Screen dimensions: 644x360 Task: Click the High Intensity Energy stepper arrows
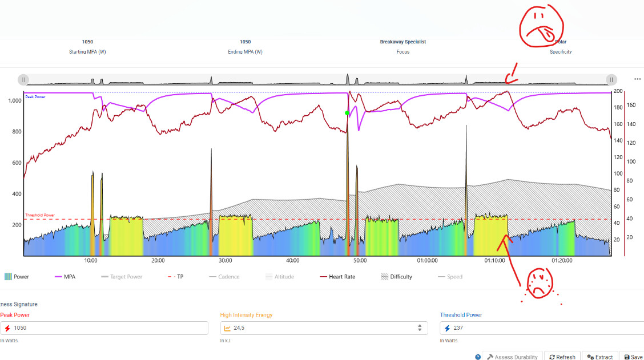[420, 328]
